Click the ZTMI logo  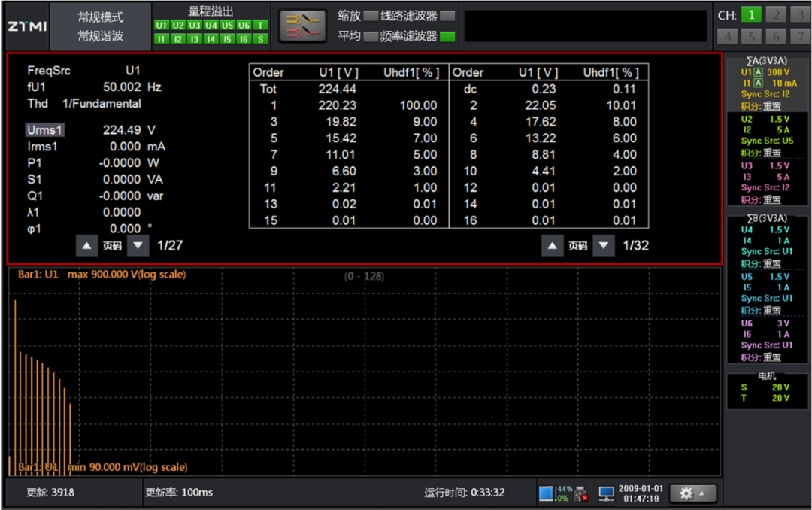click(x=27, y=26)
